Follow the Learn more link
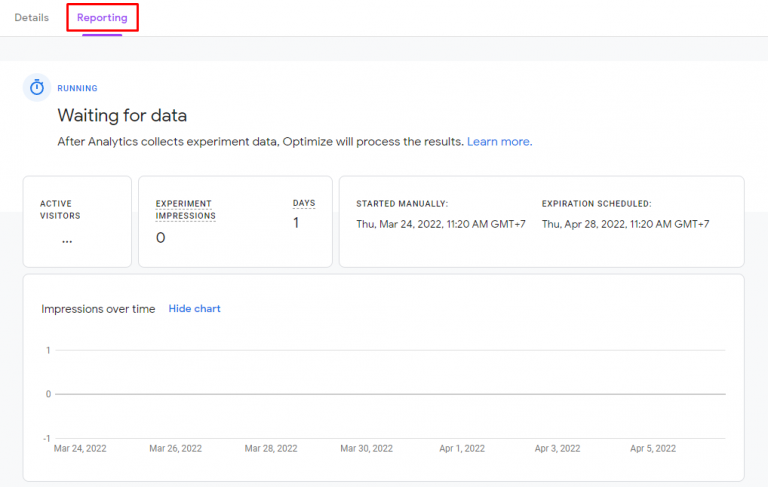The width and height of the screenshot is (768, 487). [499, 142]
